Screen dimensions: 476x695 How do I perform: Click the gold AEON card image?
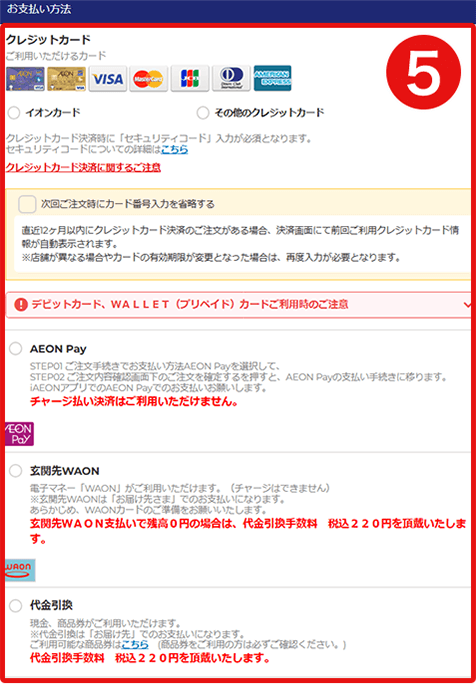[x=66, y=79]
